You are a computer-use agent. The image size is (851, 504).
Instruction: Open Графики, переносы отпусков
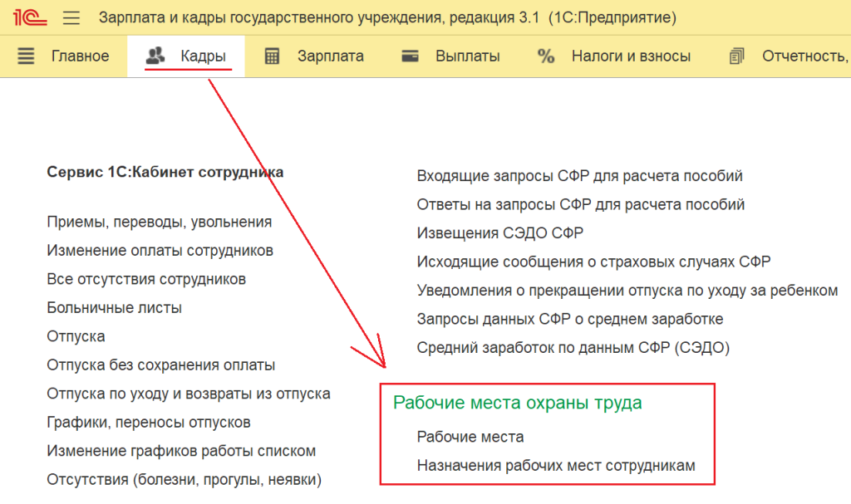coord(148,423)
